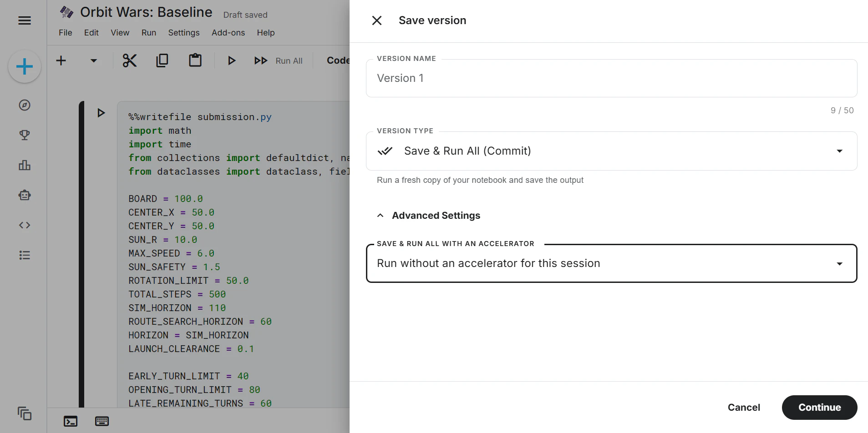Click the stacked windows icon at sidebar bottom
Viewport: 868px width, 433px height.
click(x=25, y=413)
